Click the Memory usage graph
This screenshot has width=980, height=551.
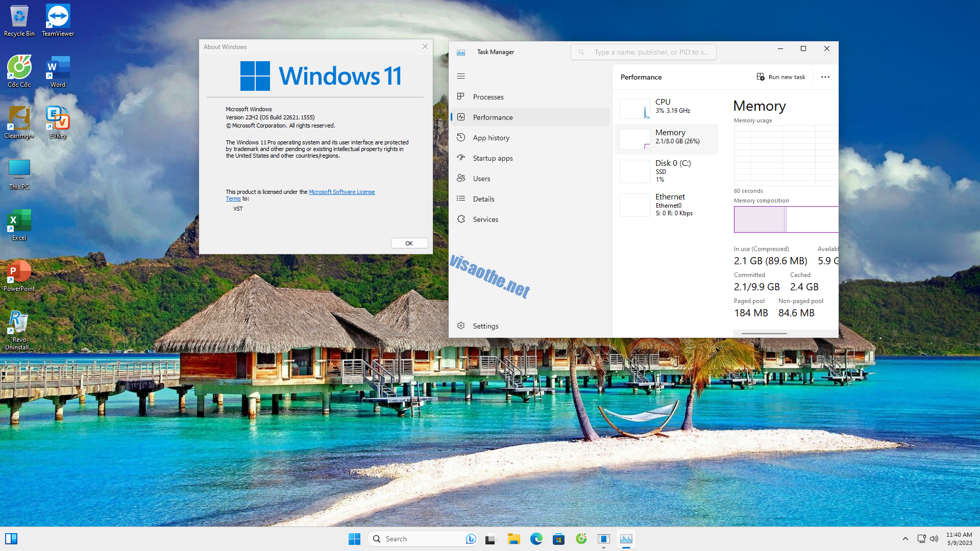[x=786, y=156]
